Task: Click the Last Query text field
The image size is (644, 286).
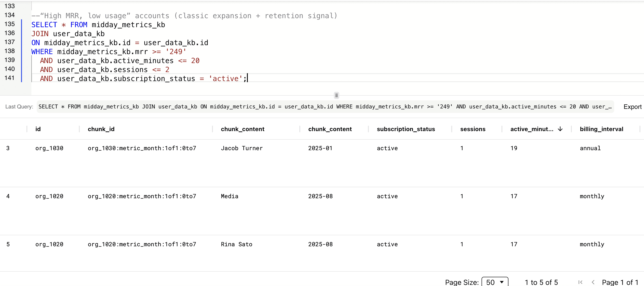Action: click(325, 107)
